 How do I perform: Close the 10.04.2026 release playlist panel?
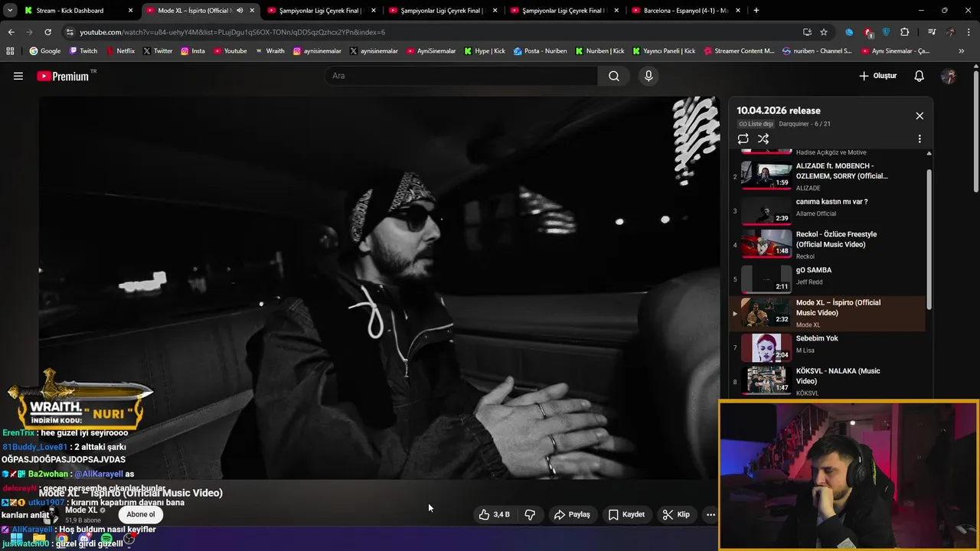tap(920, 116)
